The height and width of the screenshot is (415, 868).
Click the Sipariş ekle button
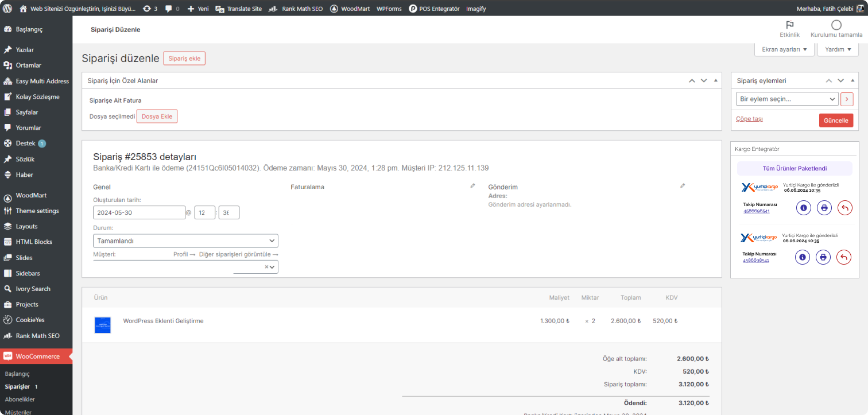pyautogui.click(x=184, y=59)
